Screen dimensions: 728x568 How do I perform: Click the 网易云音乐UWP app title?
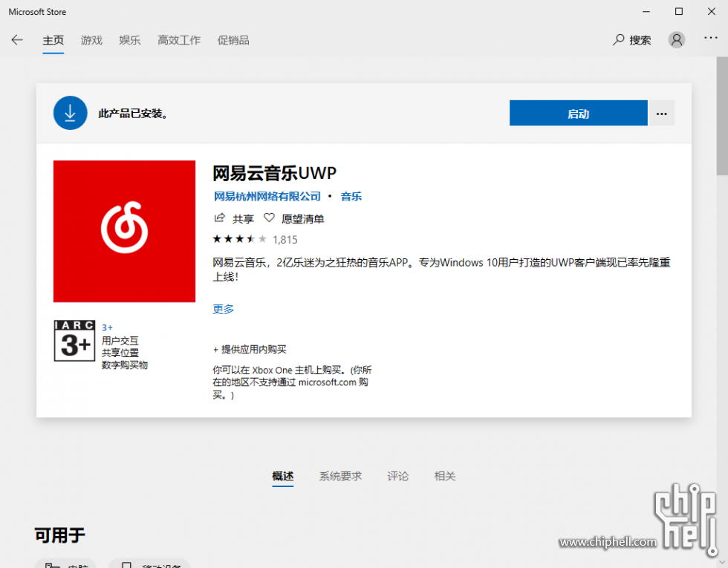tap(274, 173)
